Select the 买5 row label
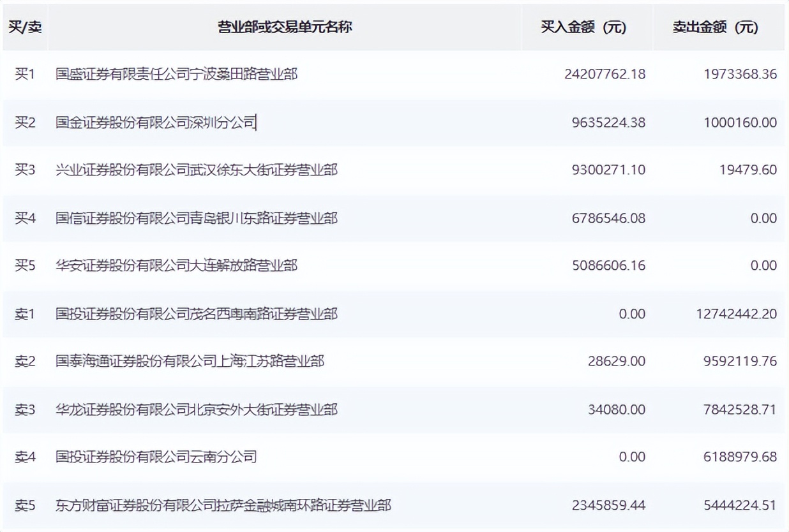 [25, 265]
